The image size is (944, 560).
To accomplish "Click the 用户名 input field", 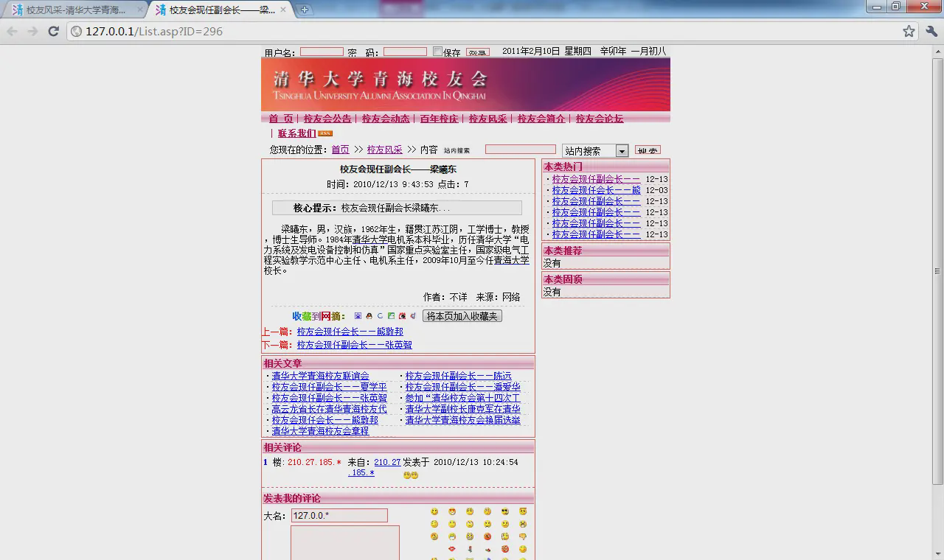I will point(322,52).
